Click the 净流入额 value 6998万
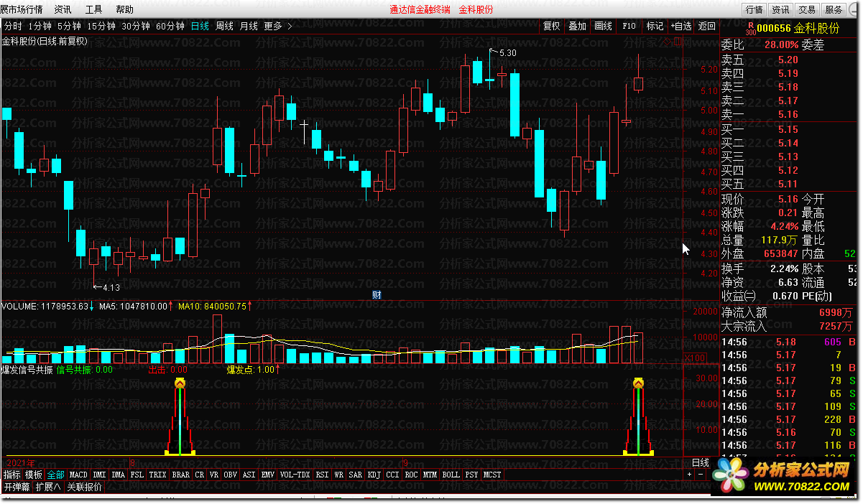Image resolution: width=863 pixels, height=504 pixels. point(835,313)
